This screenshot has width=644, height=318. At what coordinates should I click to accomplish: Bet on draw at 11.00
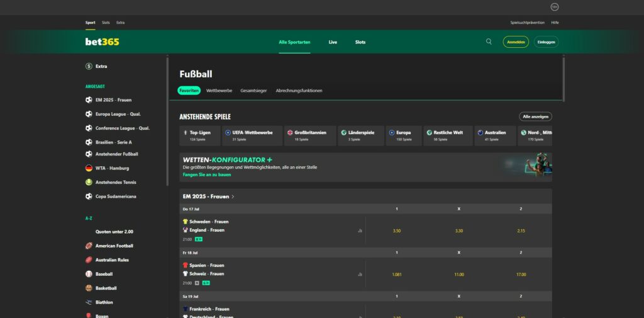pos(458,275)
